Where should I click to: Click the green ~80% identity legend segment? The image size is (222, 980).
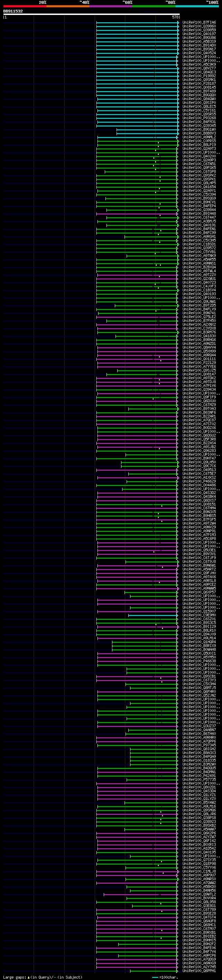(154, 6)
